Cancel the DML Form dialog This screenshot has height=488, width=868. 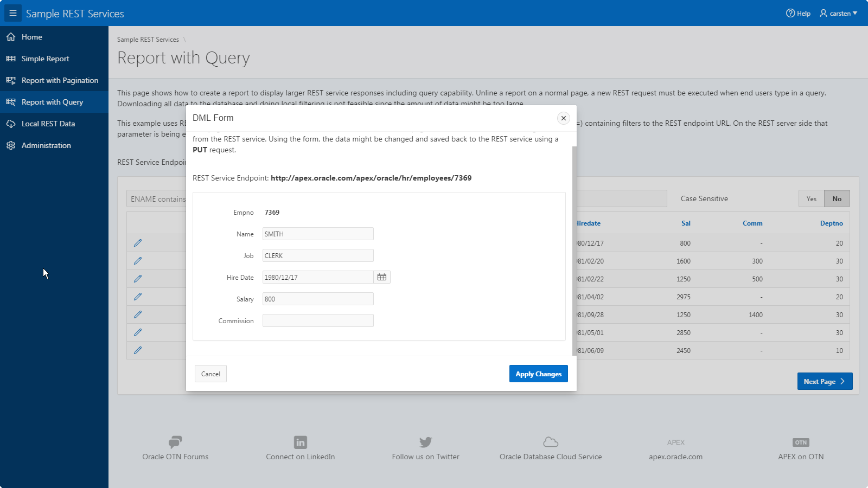point(210,374)
